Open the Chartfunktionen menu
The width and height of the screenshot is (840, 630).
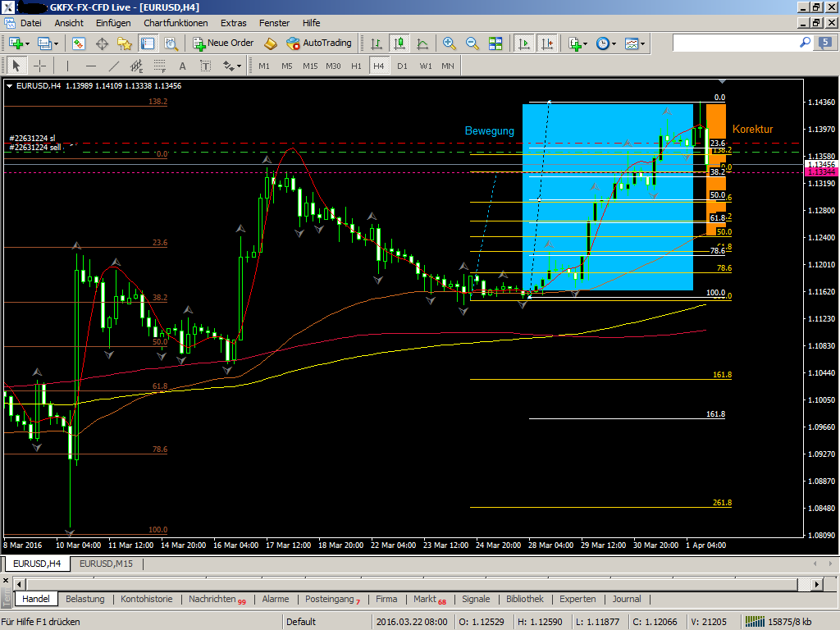pyautogui.click(x=176, y=22)
